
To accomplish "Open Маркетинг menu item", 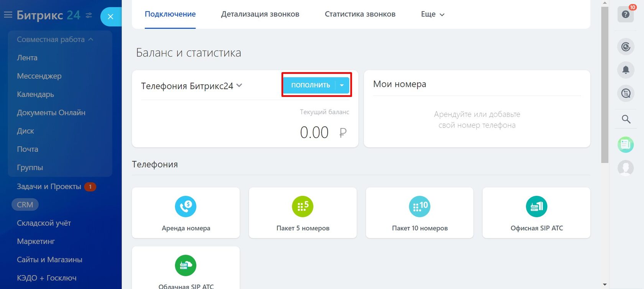I will (x=36, y=241).
